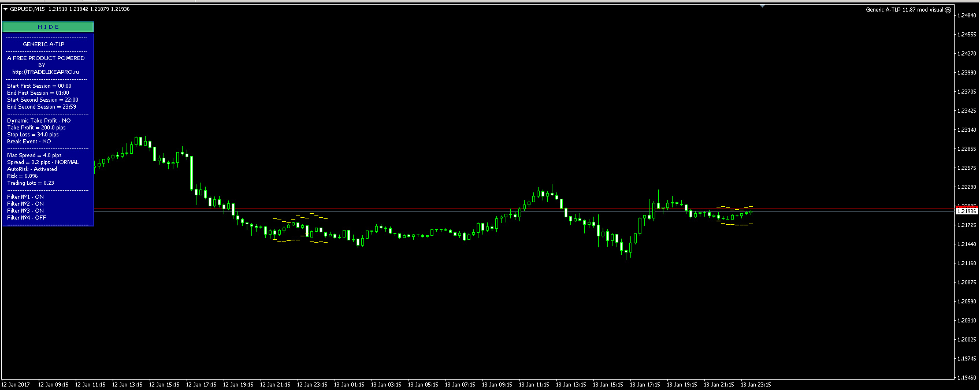This screenshot has width=980, height=390.
Task: Click the '12 Jan 15:15' time axis label
Action: pyautogui.click(x=164, y=385)
